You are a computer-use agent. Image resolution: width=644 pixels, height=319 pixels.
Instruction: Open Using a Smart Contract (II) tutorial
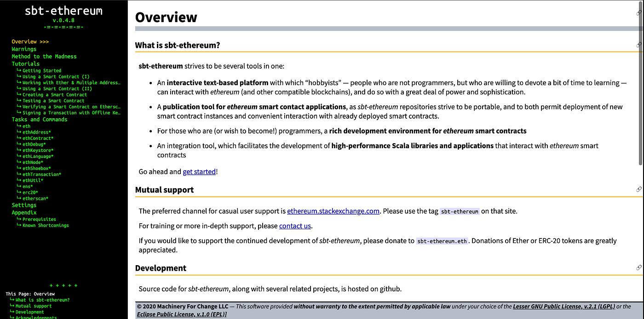[57, 88]
